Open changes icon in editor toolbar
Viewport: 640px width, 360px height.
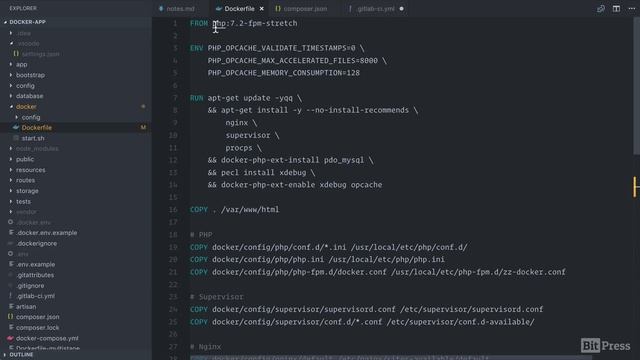[x=601, y=9]
